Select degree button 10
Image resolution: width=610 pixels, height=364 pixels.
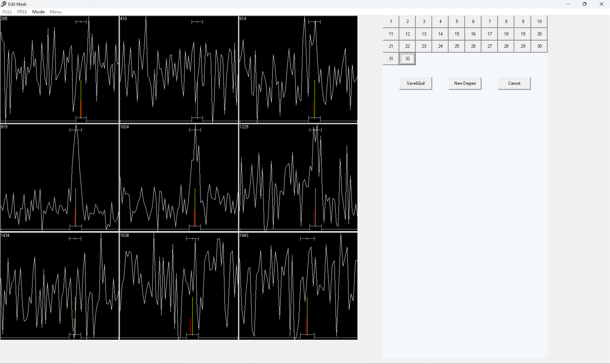[539, 22]
